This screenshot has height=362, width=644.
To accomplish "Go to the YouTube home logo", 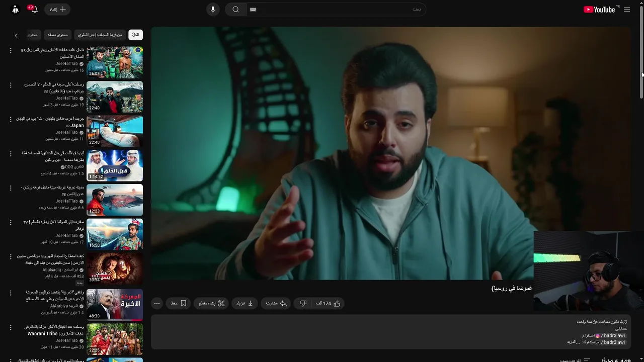I will point(599,9).
